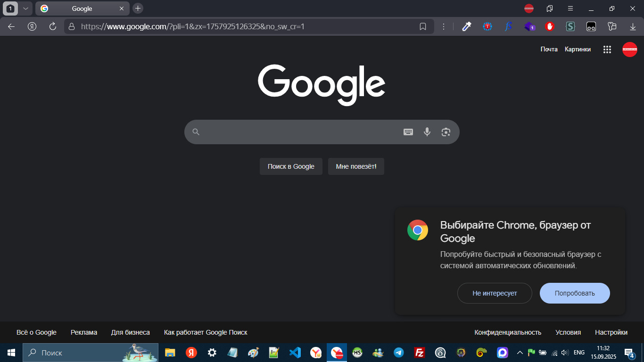The width and height of the screenshot is (644, 362).
Task: Open a new tab with the plus button
Action: coord(138,8)
